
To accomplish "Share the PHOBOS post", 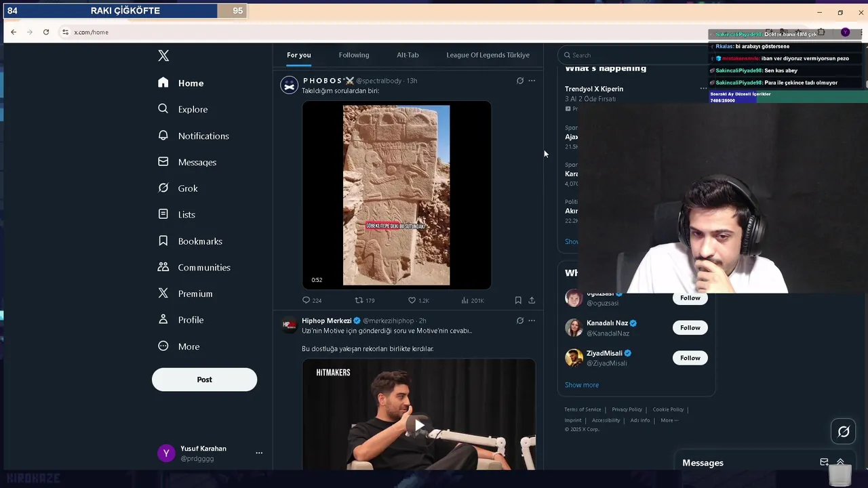I will tap(532, 300).
